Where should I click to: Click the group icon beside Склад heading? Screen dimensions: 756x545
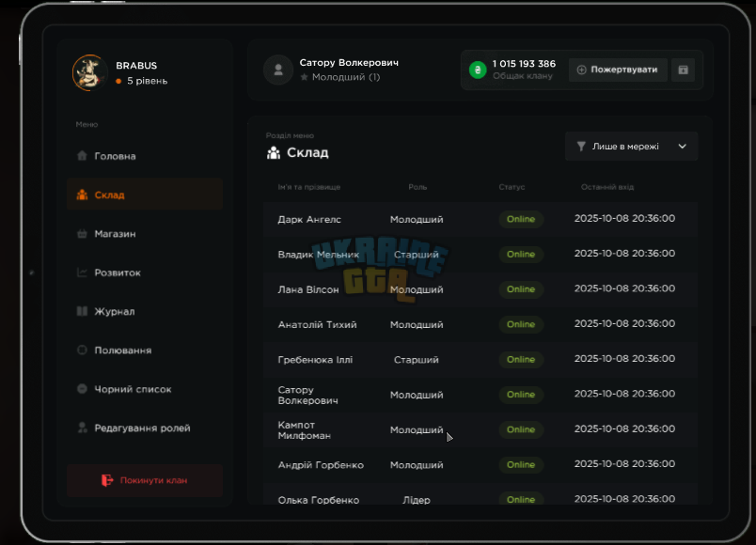point(274,153)
